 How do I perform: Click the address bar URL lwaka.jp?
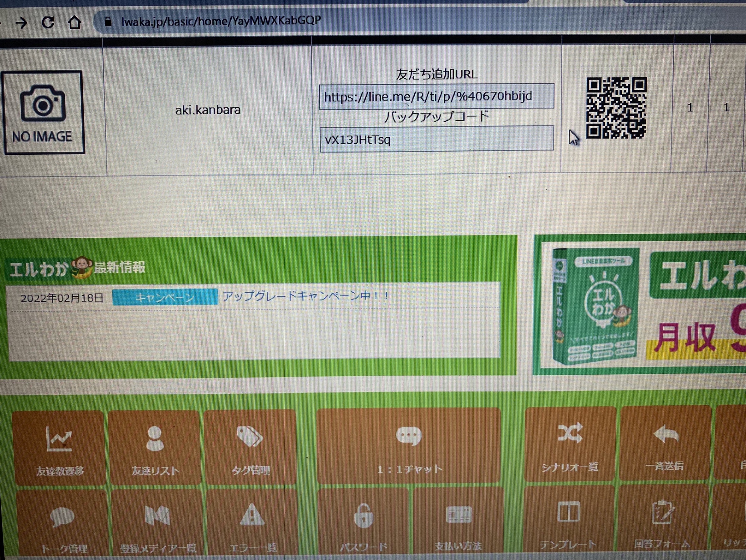coord(221,21)
